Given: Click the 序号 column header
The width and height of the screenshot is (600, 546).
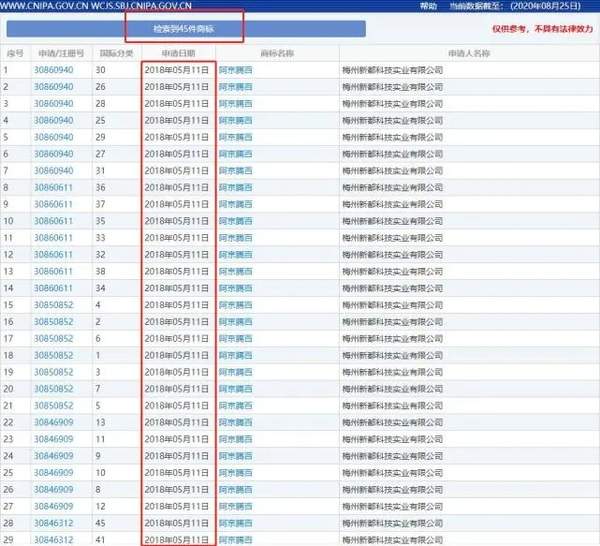Looking at the screenshot, I should pos(13,52).
